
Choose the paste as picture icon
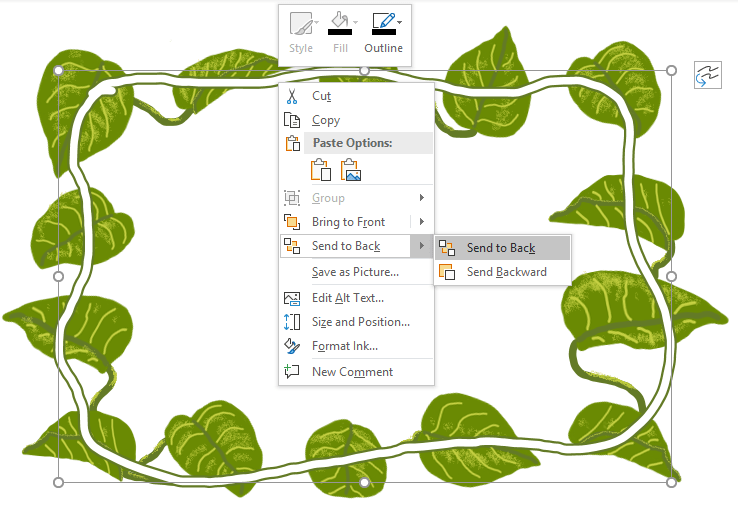pos(350,169)
